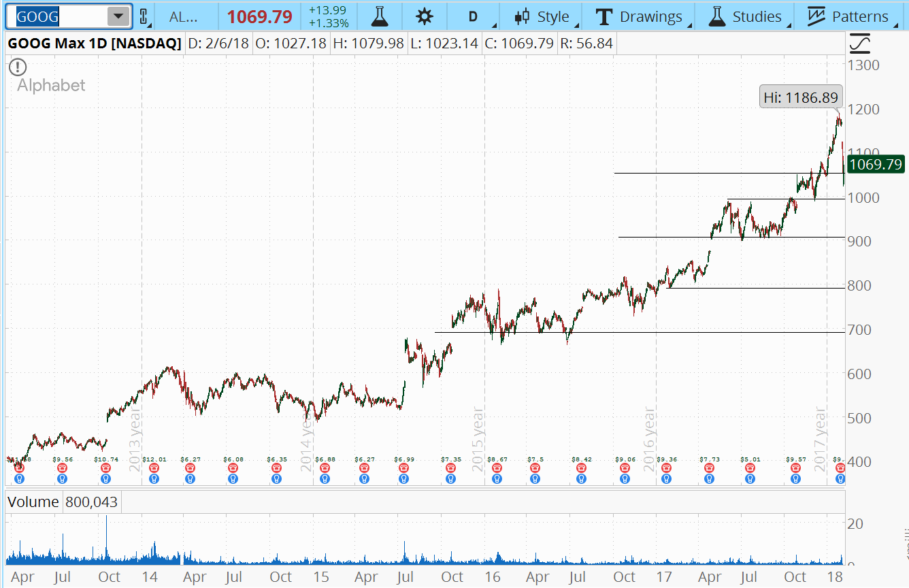
Task: Open the 'D' time frame selector
Action: tap(473, 16)
